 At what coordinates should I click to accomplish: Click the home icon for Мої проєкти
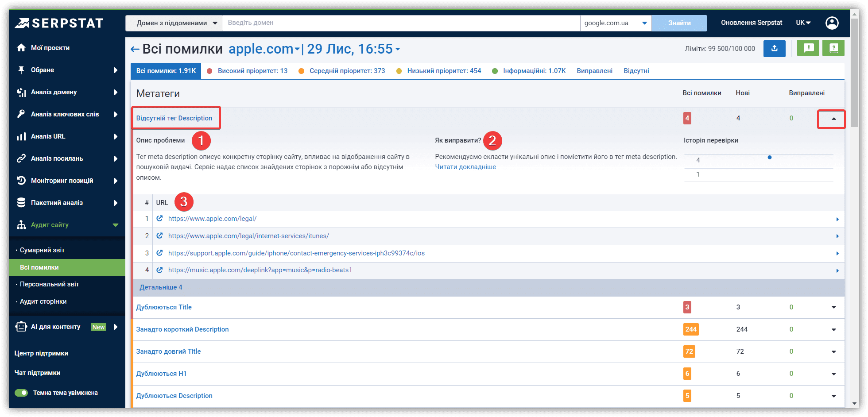[x=21, y=48]
